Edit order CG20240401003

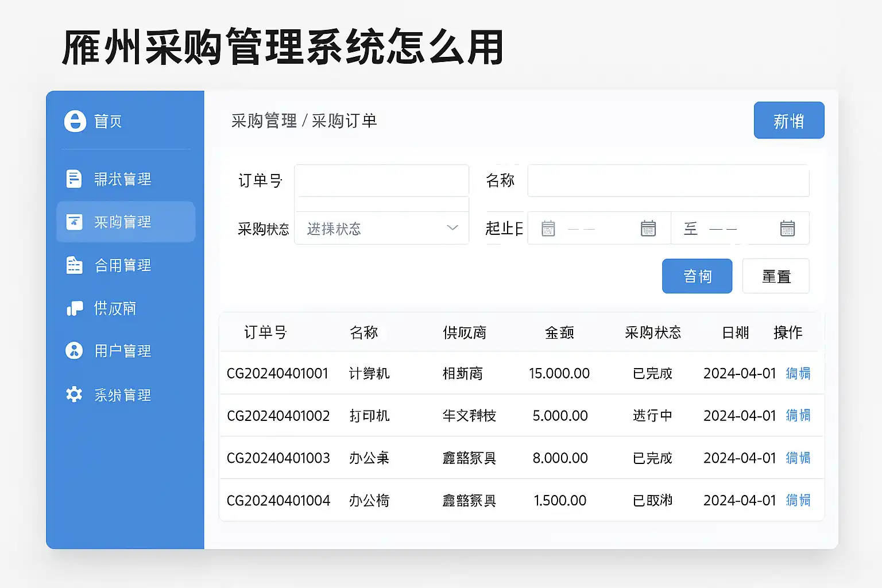[x=798, y=458]
